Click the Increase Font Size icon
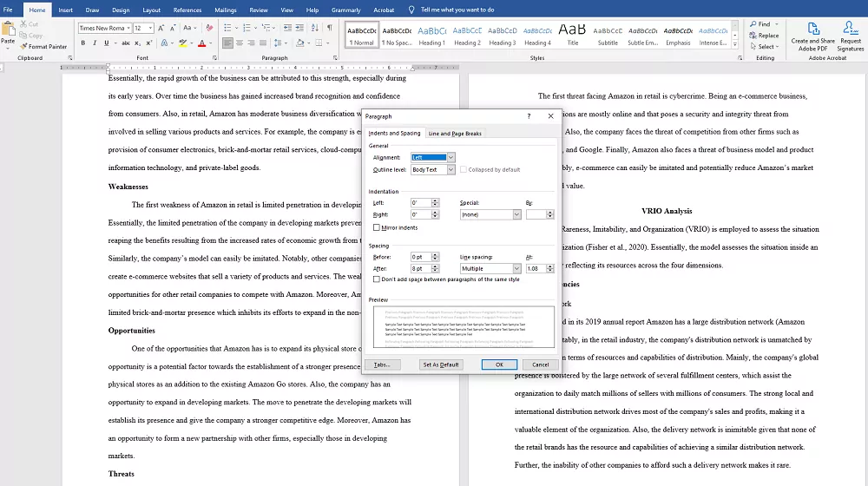Screen dimensions: 868x486 click(x=161, y=28)
